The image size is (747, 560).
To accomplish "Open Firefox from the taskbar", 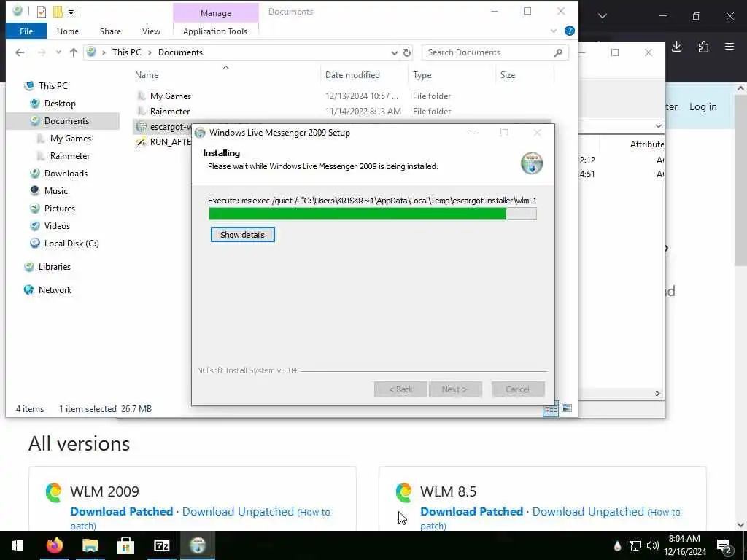I will tap(54, 545).
